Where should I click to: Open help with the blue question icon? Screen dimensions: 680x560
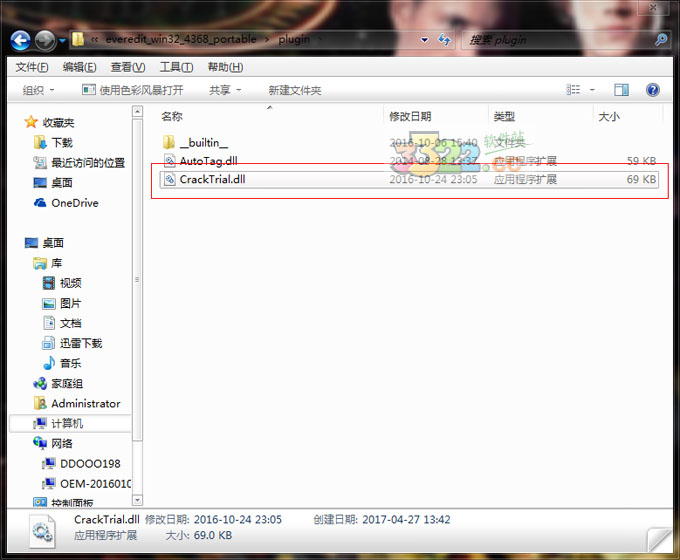pos(653,90)
